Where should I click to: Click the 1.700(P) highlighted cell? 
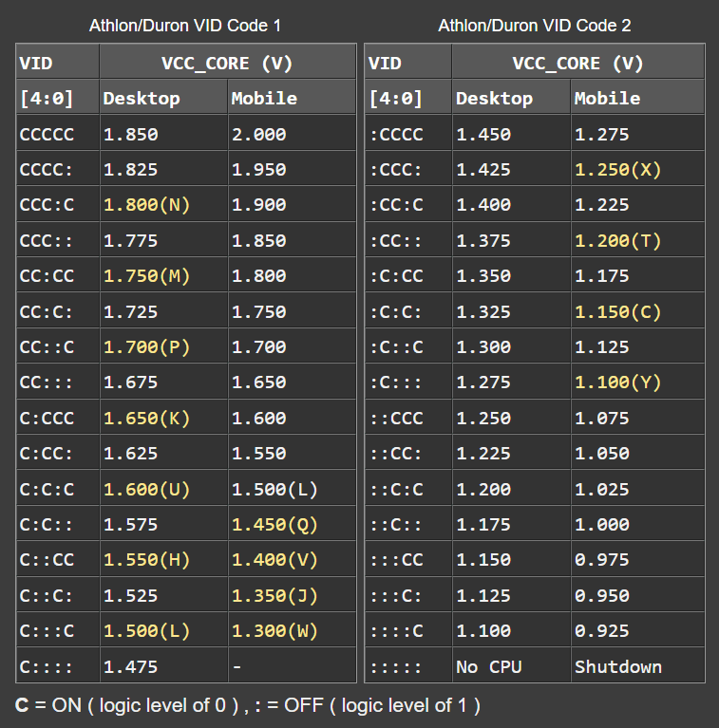pyautogui.click(x=163, y=347)
